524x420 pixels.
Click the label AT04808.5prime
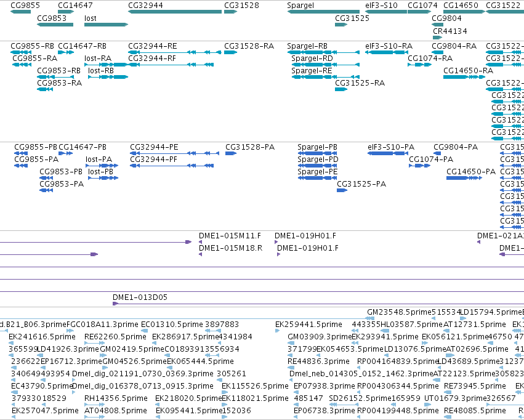tap(116, 411)
